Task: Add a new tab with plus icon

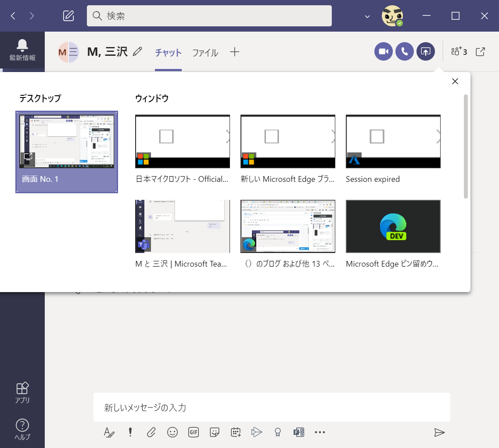Action: pyautogui.click(x=234, y=52)
